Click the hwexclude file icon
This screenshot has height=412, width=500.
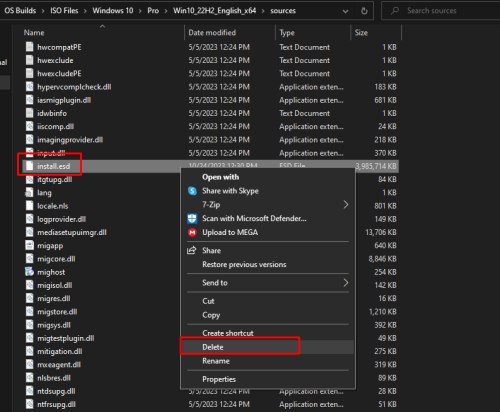pyautogui.click(x=30, y=60)
